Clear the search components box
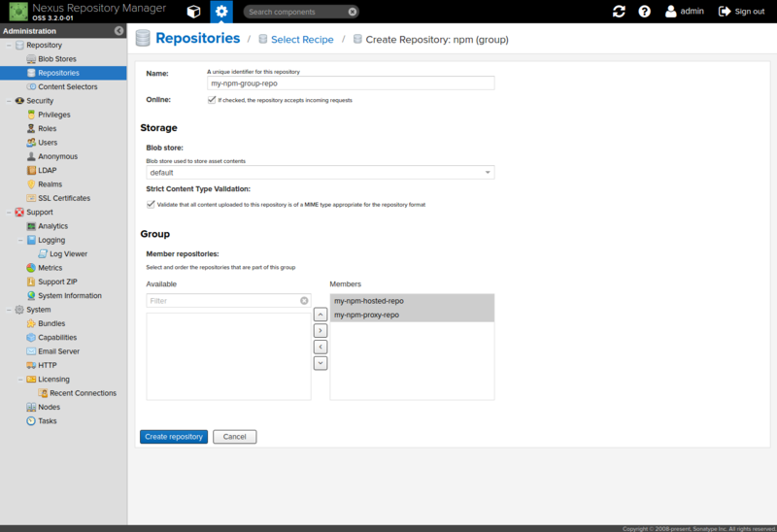Screen dimensions: 777x532 (353, 12)
